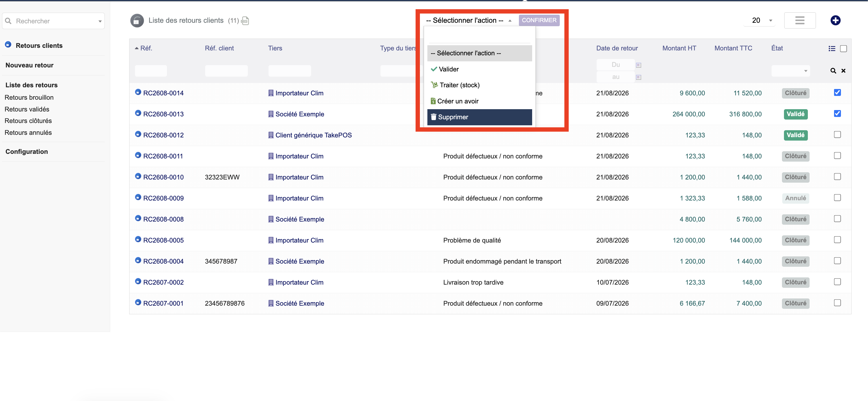Open return RC2608-0014 link

point(163,93)
